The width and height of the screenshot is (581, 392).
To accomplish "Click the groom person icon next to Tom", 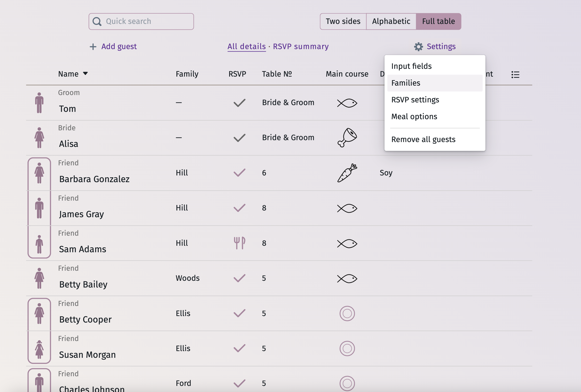I will tap(39, 103).
